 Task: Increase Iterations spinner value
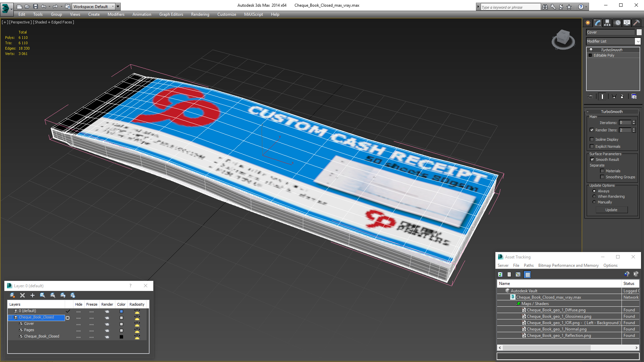[x=634, y=121]
